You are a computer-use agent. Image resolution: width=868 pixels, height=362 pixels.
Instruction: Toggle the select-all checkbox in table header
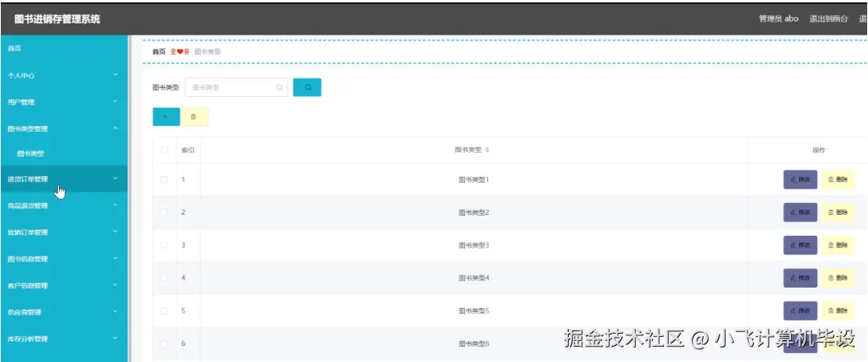[x=164, y=150]
